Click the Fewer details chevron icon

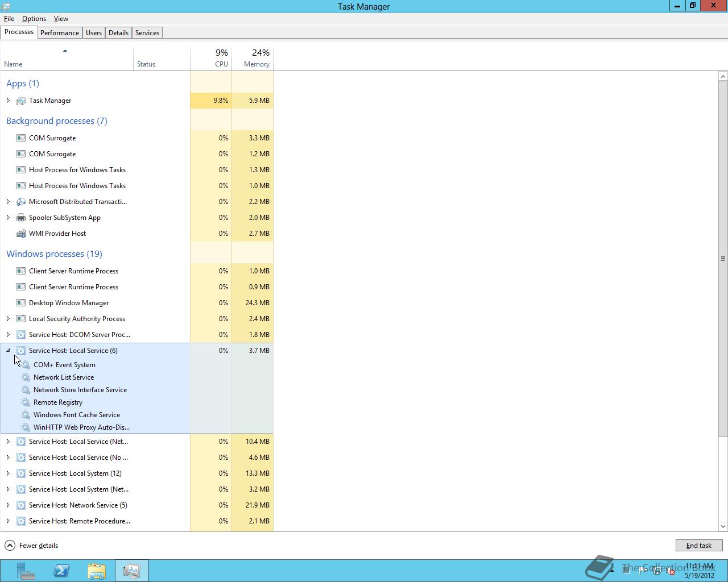(10, 546)
